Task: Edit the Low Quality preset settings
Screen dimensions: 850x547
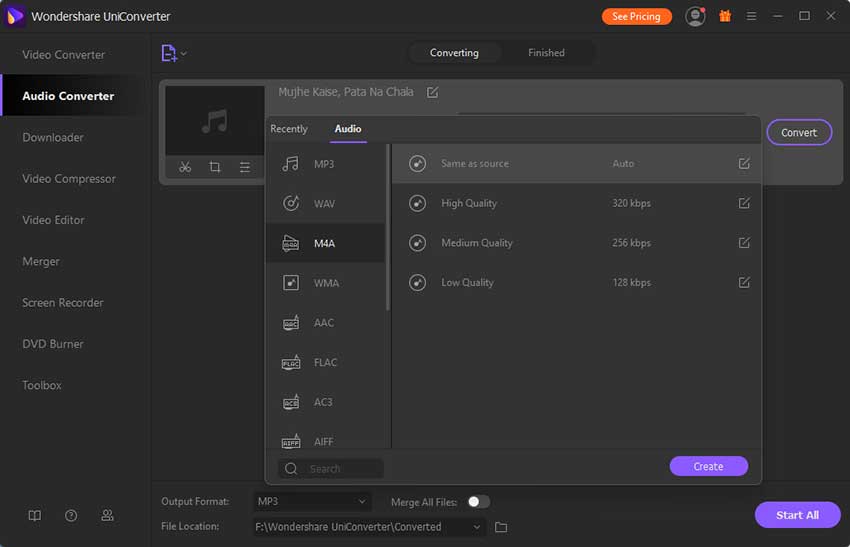Action: [x=744, y=282]
